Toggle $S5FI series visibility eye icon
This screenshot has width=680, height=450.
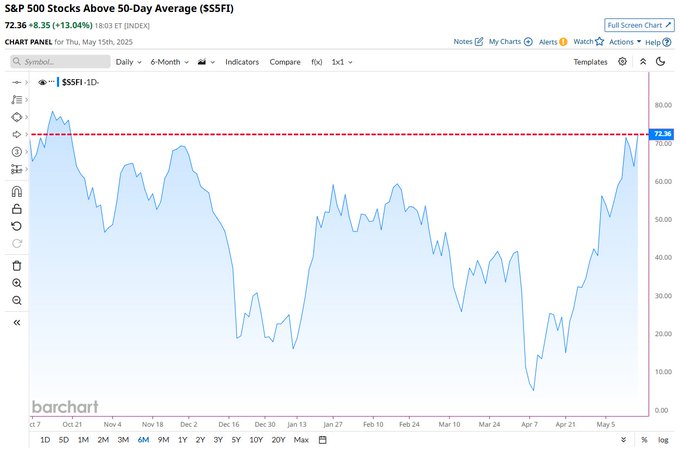coord(42,82)
